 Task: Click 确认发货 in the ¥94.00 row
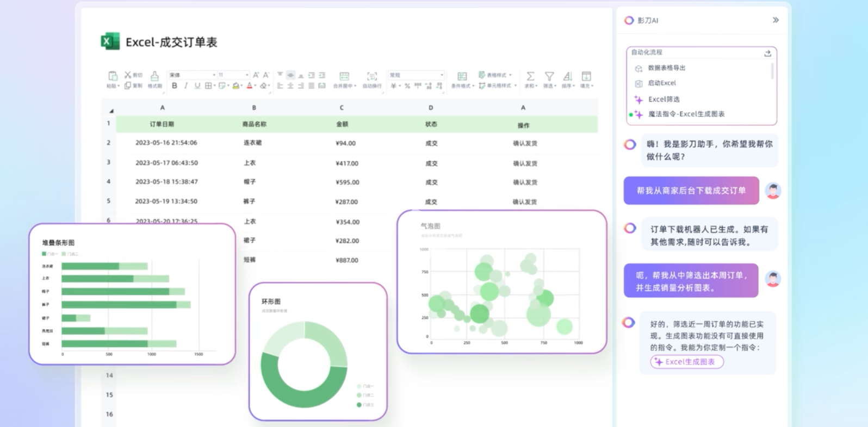[x=525, y=143]
